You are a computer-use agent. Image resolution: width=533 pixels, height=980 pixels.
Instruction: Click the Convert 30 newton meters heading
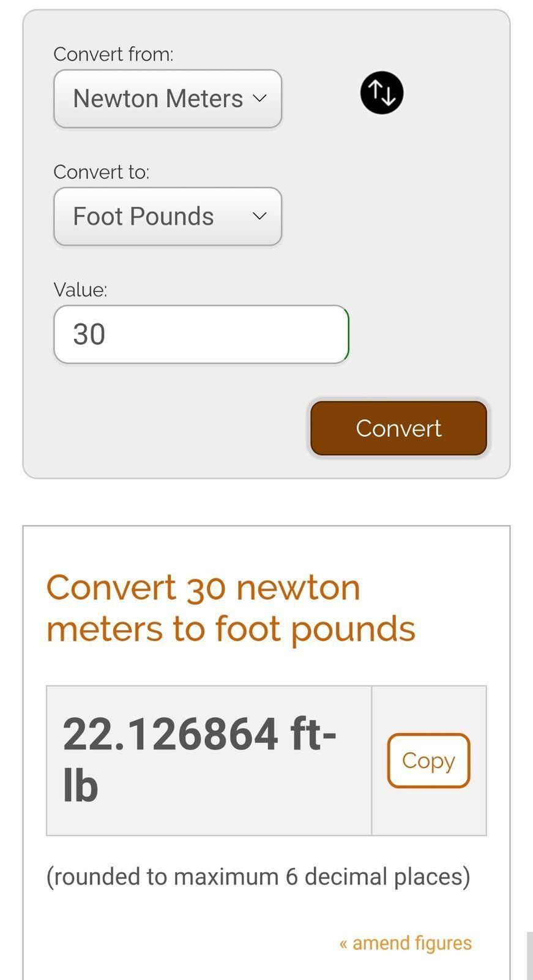click(231, 608)
